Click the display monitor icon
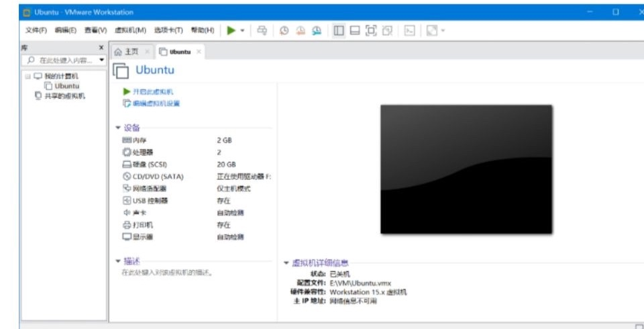 pyautogui.click(x=127, y=237)
